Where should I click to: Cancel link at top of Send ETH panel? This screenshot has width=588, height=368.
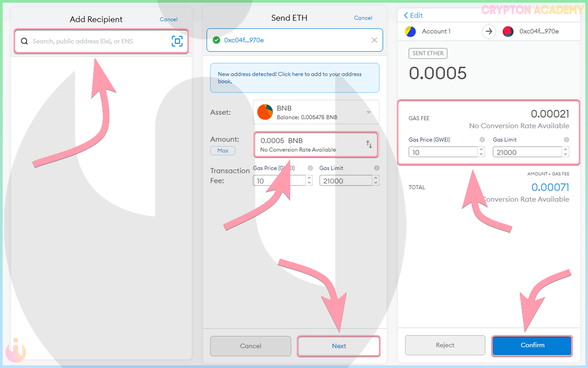coord(363,18)
